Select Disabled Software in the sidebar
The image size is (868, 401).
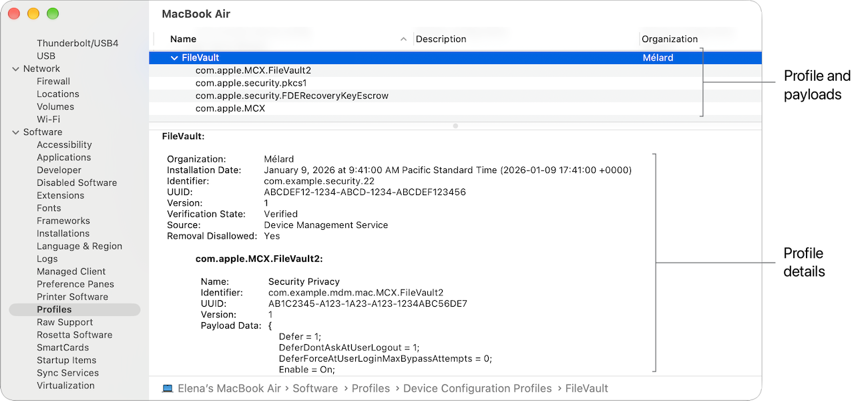tap(77, 183)
